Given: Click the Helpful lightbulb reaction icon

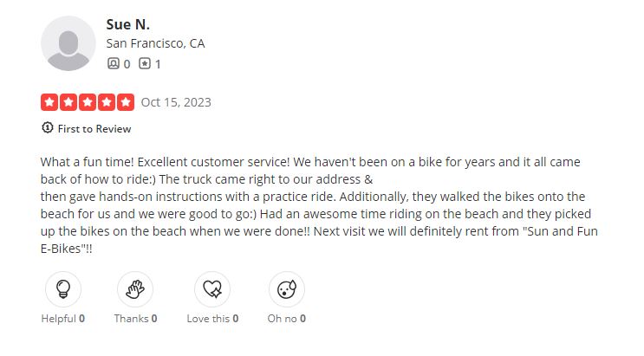Looking at the screenshot, I should coord(63,289).
